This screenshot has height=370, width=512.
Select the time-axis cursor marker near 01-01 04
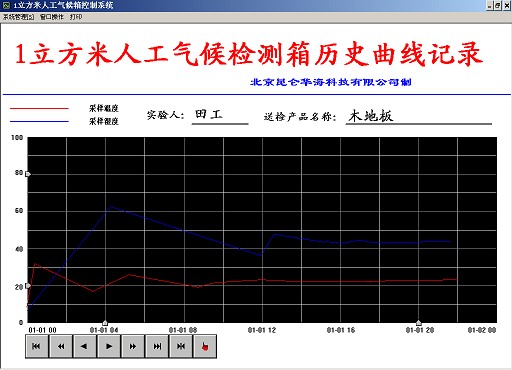point(105,323)
